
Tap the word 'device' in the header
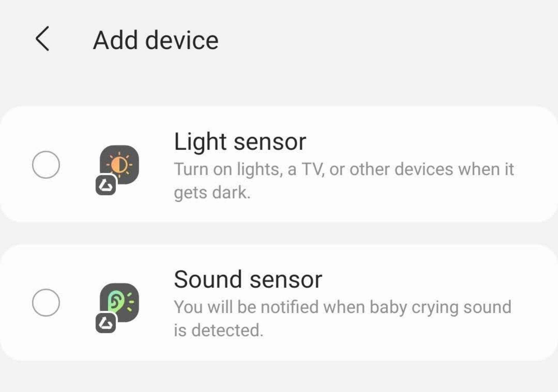point(182,40)
